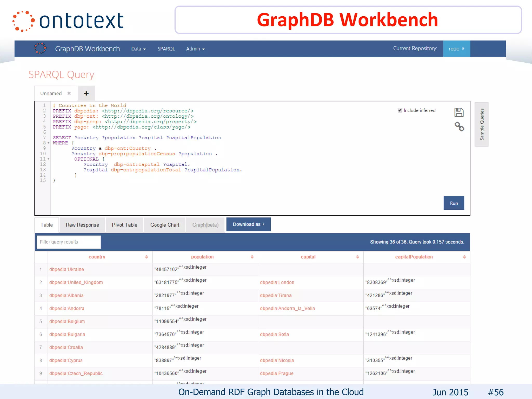Collapse the WHERE block at line 8
The width and height of the screenshot is (532, 399).
click(x=49, y=143)
